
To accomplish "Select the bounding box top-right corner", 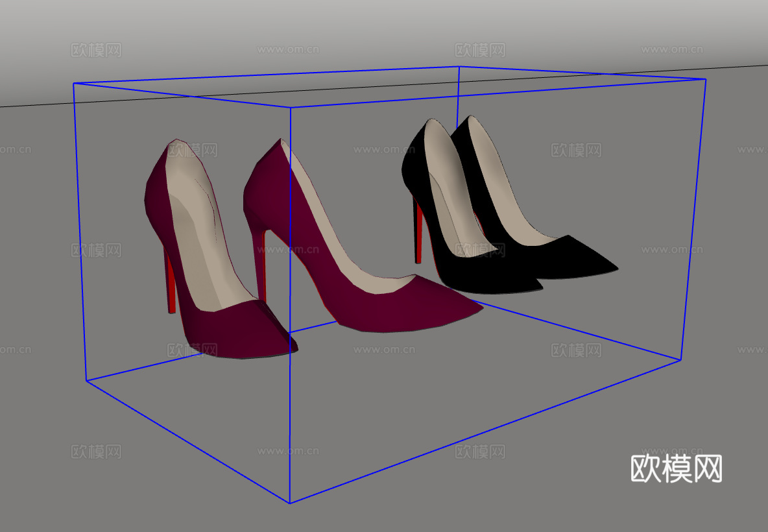I will pyautogui.click(x=705, y=80).
